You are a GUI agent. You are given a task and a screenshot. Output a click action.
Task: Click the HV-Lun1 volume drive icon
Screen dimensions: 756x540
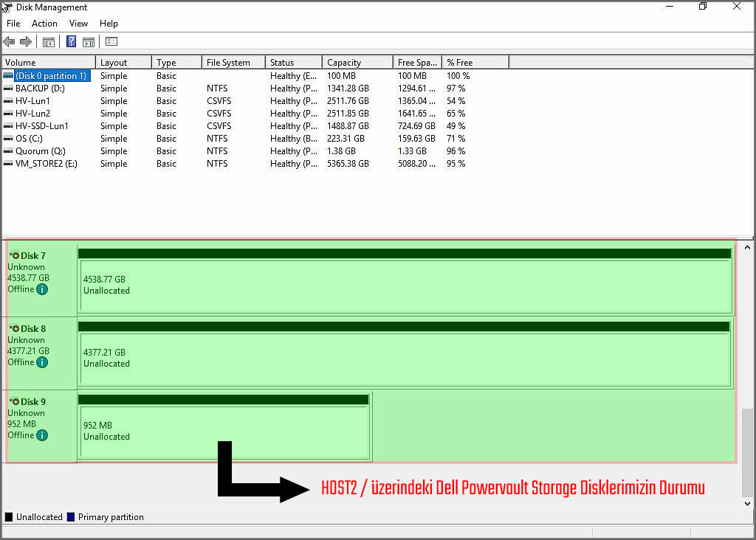click(8, 101)
